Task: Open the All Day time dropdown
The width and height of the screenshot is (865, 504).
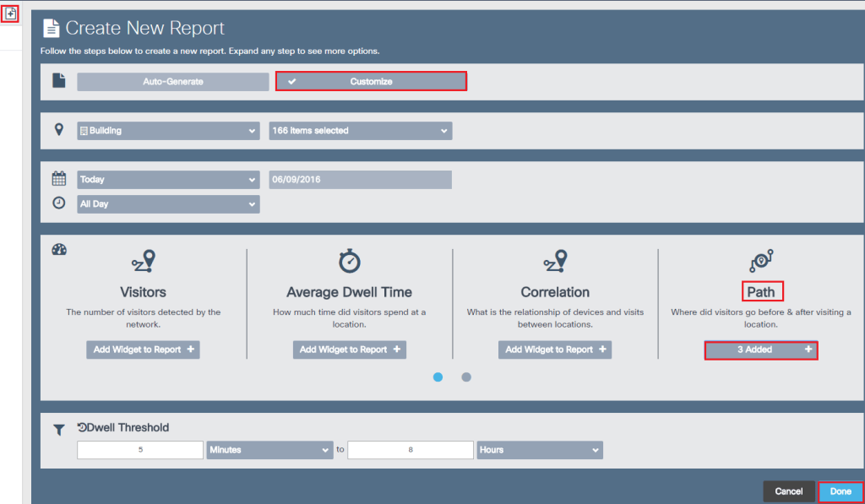Action: tap(168, 204)
